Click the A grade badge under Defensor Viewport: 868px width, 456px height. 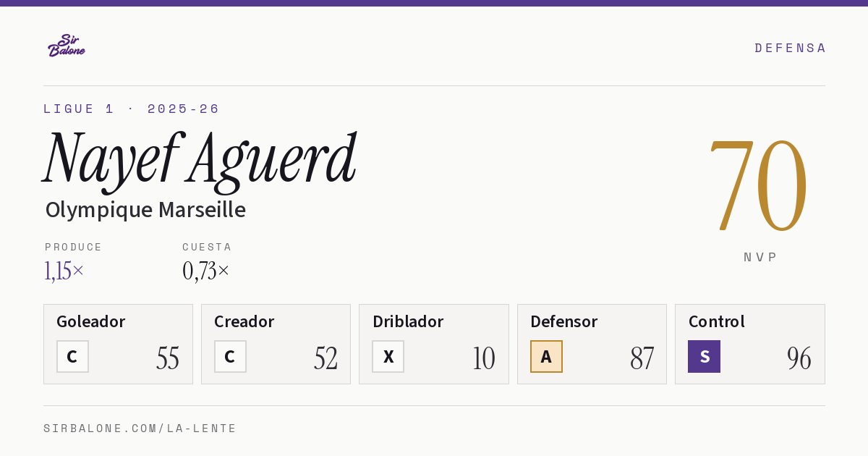click(546, 356)
